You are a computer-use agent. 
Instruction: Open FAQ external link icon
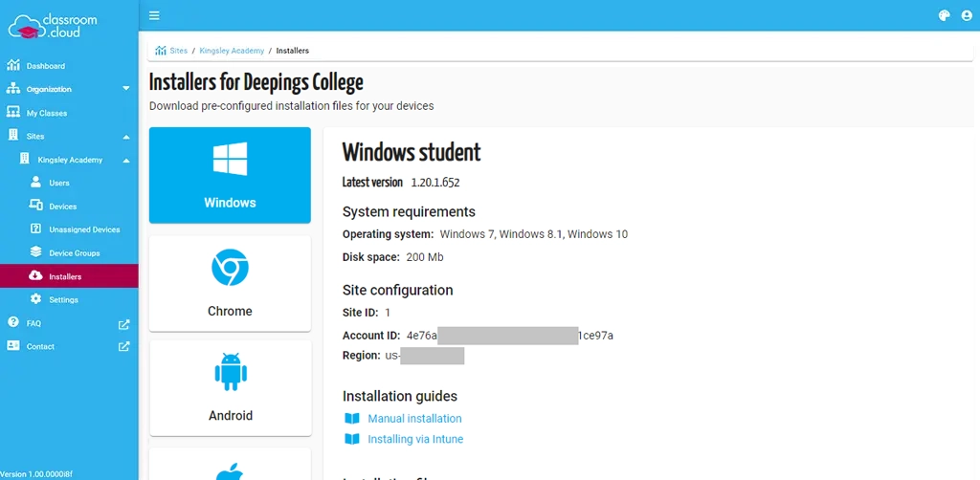point(123,324)
